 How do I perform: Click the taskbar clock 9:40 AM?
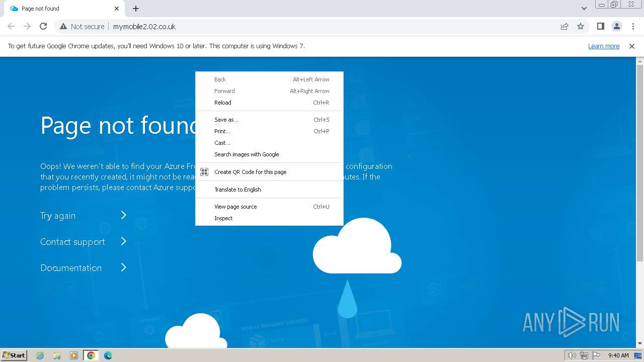(x=618, y=355)
